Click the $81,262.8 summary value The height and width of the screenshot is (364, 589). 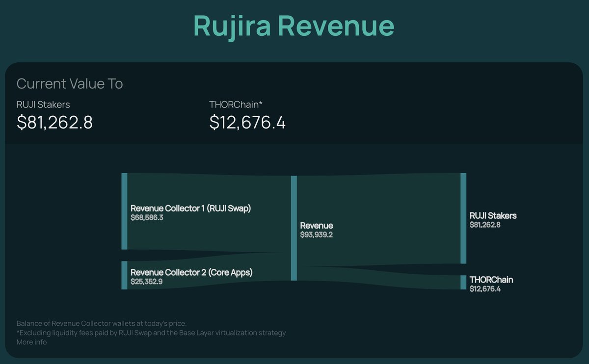54,122
